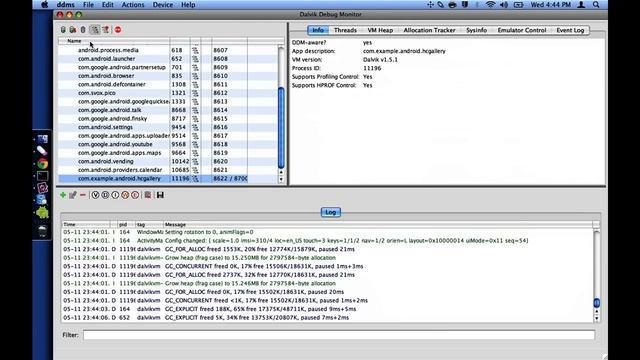Image resolution: width=640 pixels, height=360 pixels.
Task: Click the Show heap updates toolbar icon
Action: coord(63,30)
